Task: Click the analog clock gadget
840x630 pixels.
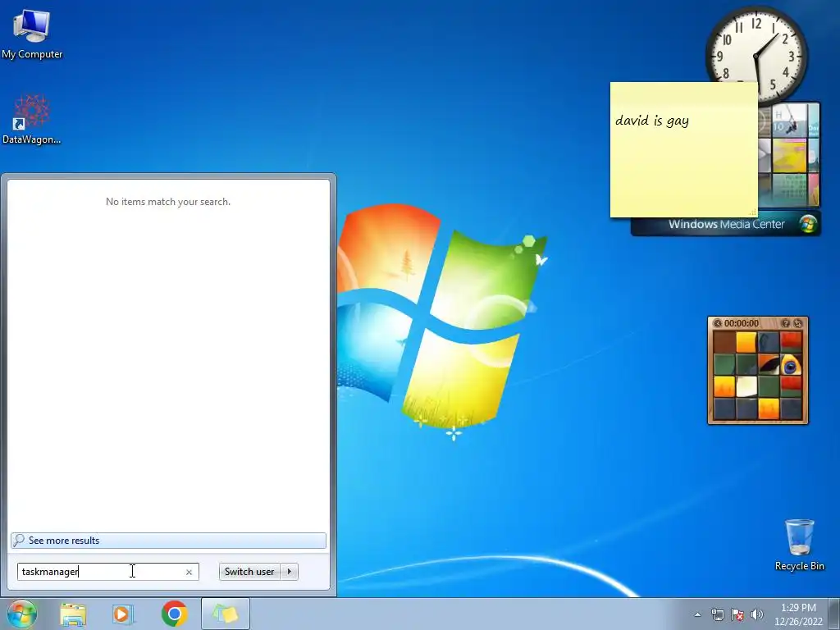Action: 756,55
